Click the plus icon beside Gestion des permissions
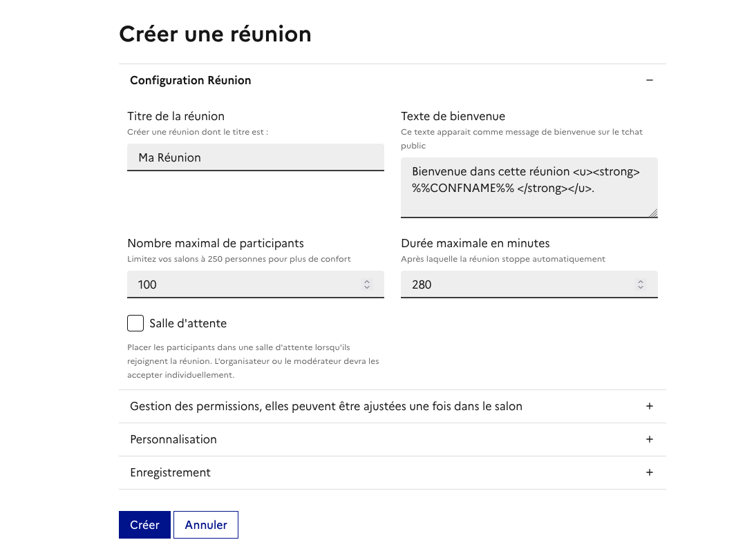Viewport: 745px width, 560px height. pos(649,406)
